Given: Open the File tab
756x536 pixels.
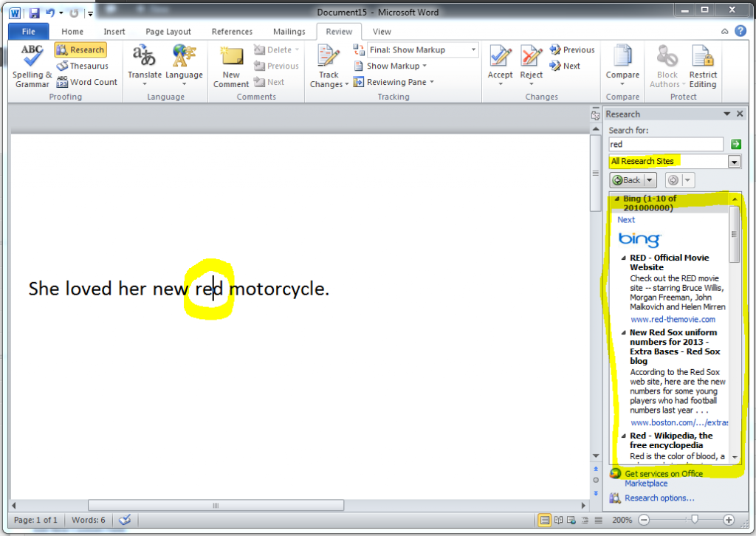Looking at the screenshot, I should pyautogui.click(x=29, y=31).
